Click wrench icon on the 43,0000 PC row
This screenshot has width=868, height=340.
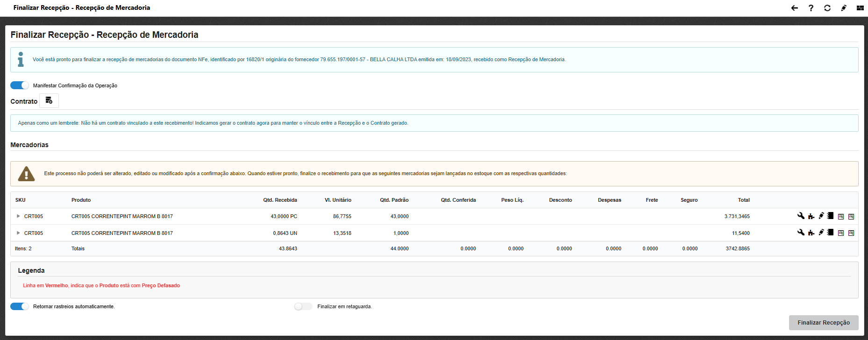pyautogui.click(x=801, y=216)
